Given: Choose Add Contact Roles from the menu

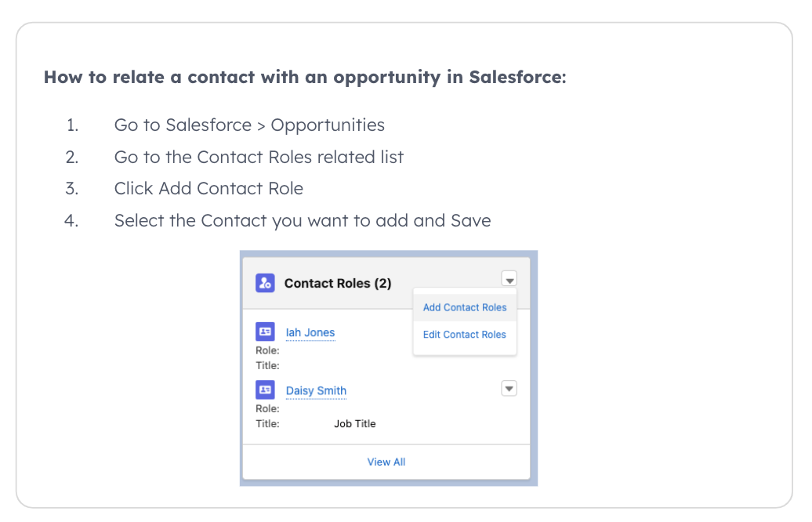Looking at the screenshot, I should [465, 307].
